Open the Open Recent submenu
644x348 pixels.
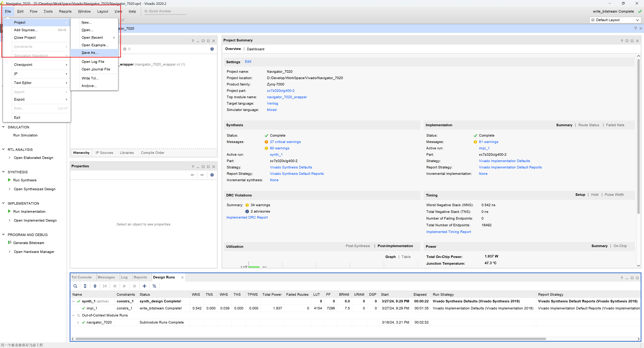click(x=94, y=38)
